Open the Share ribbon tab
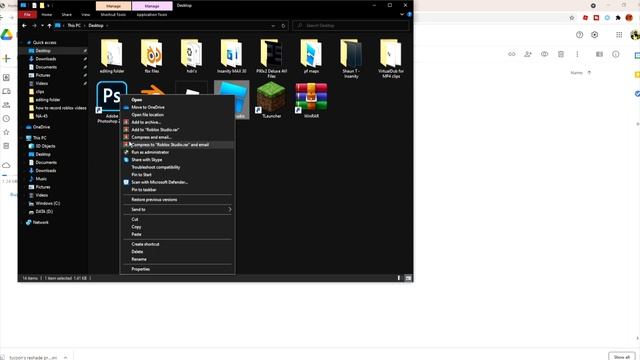This screenshot has height=360, width=640. pyautogui.click(x=67, y=14)
